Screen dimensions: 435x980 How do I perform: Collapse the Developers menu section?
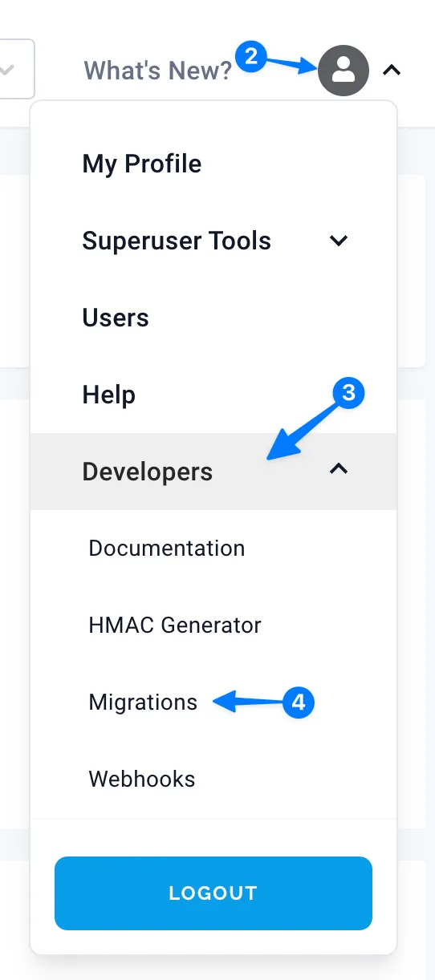[213, 472]
